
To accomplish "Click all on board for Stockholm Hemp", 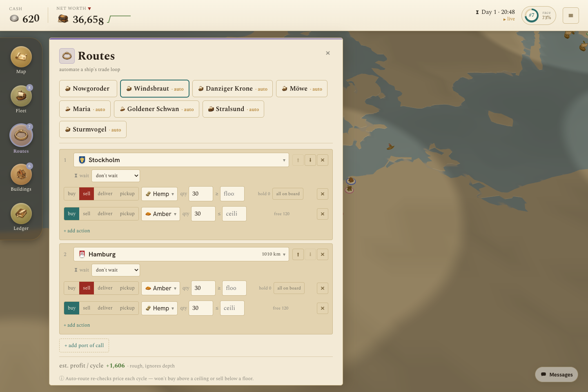I will [288, 194].
